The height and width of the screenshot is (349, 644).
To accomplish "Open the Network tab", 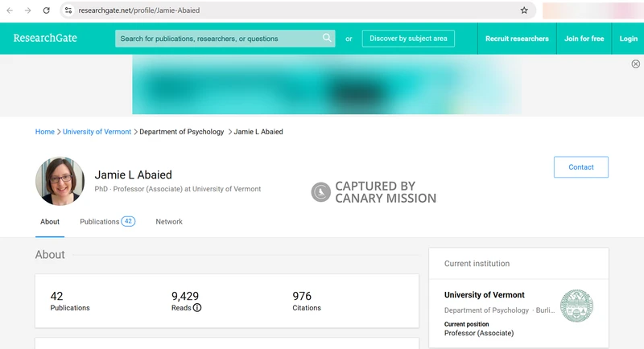I will pyautogui.click(x=169, y=221).
